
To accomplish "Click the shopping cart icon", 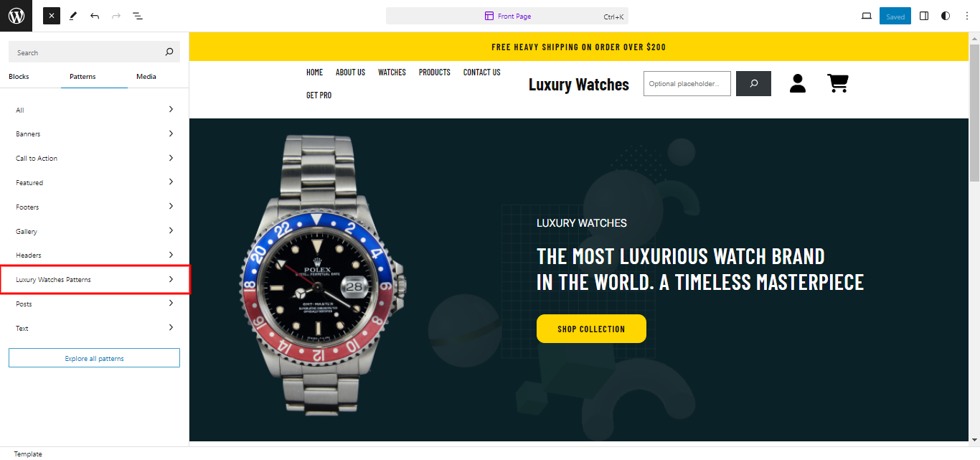I will (837, 83).
